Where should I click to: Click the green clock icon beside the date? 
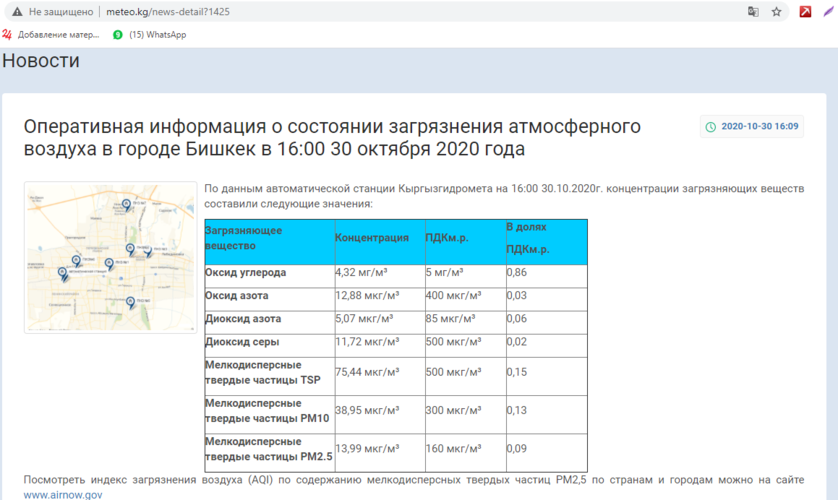coord(711,127)
